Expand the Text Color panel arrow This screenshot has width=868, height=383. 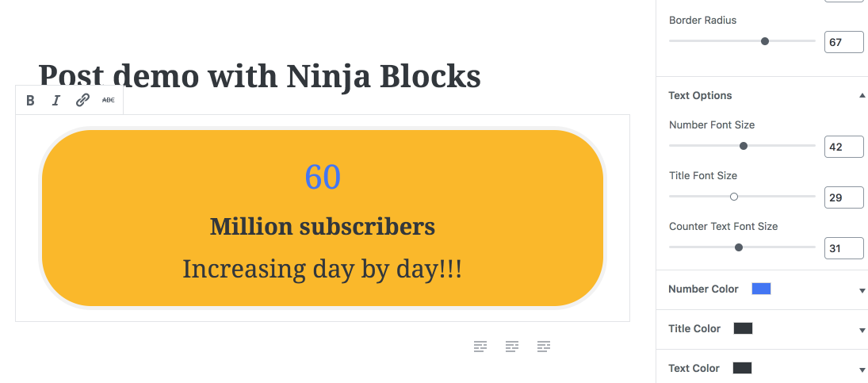[x=862, y=370]
